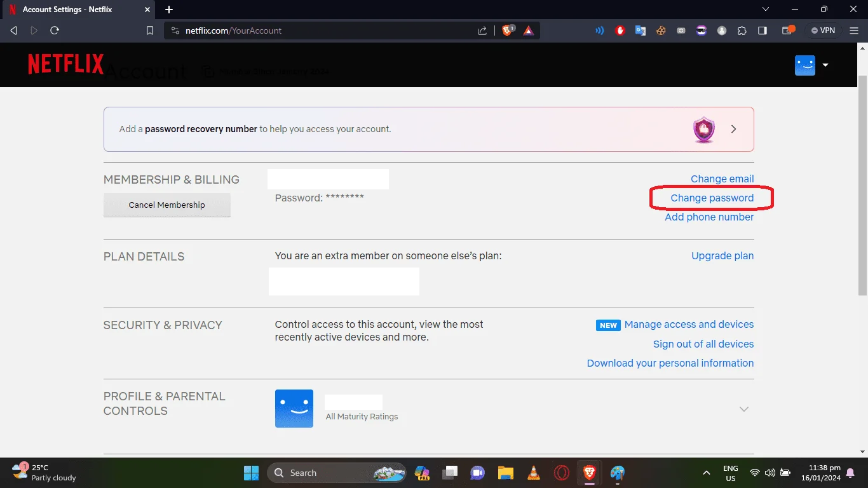Viewport: 868px width, 488px height.
Task: Open the purple chat app on taskbar
Action: pyautogui.click(x=477, y=473)
